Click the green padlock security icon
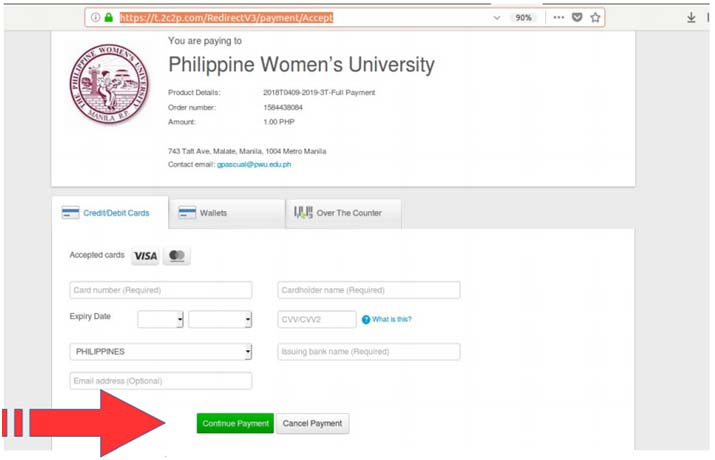Viewport: 715px width, 460px height. (x=109, y=17)
